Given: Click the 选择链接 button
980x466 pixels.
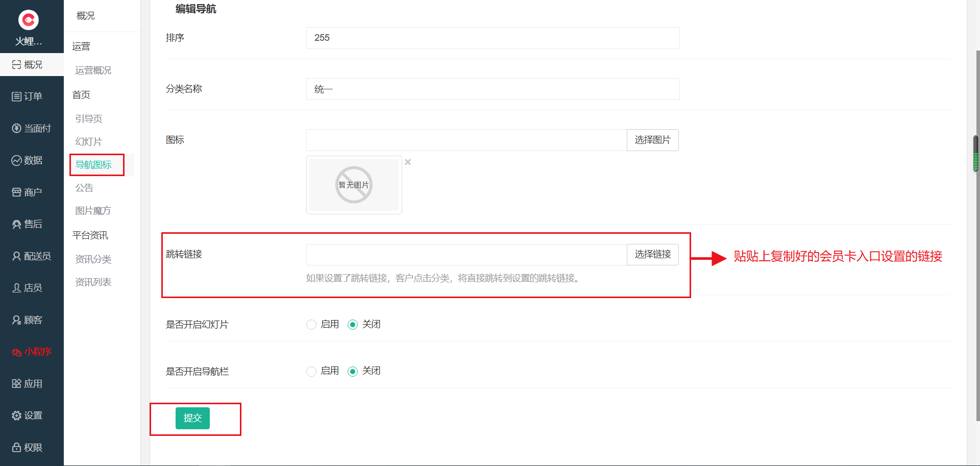Looking at the screenshot, I should (x=652, y=254).
